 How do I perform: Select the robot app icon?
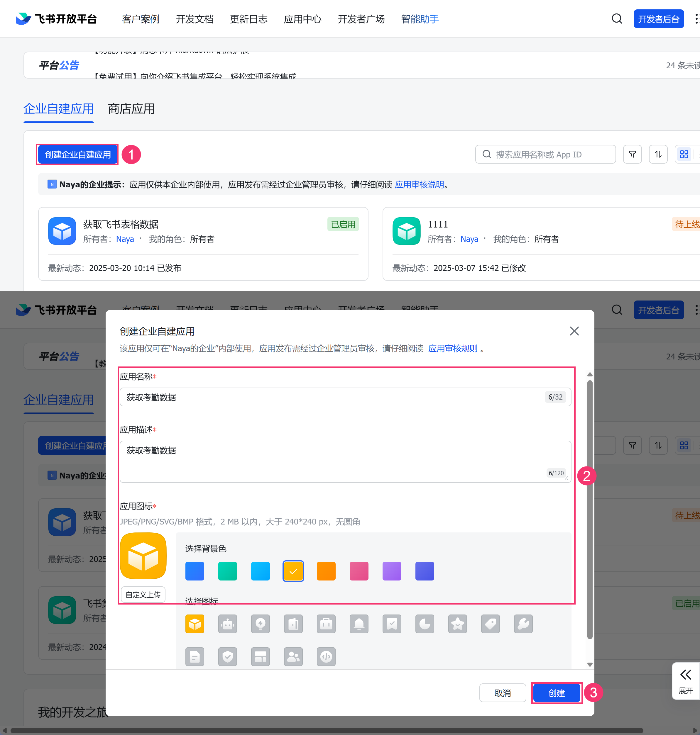point(227,624)
